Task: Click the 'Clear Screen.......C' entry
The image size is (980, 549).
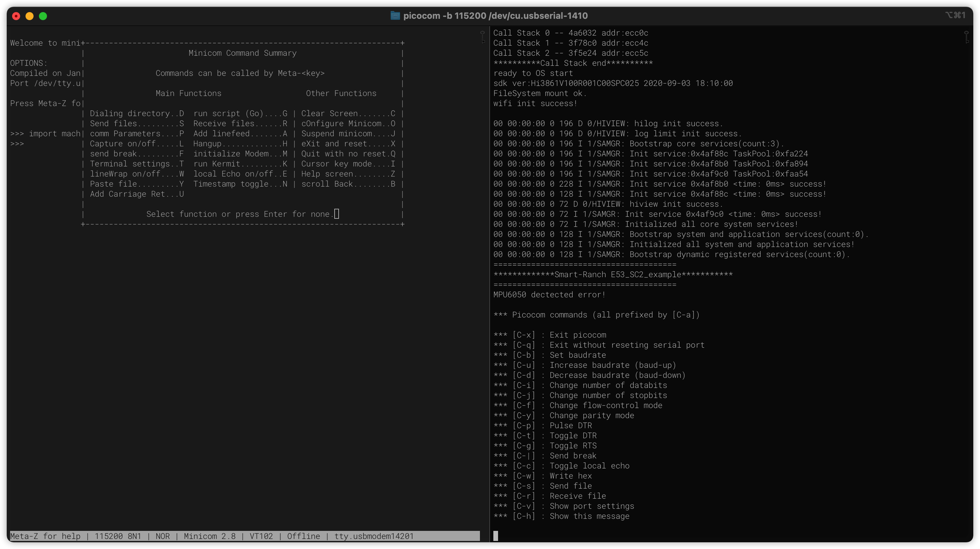Action: (x=348, y=113)
